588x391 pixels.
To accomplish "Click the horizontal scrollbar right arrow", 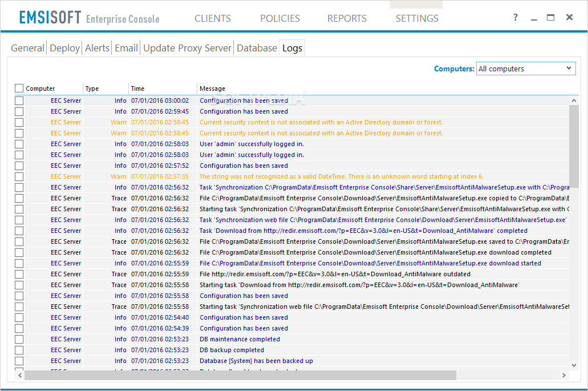I will pyautogui.click(x=563, y=375).
